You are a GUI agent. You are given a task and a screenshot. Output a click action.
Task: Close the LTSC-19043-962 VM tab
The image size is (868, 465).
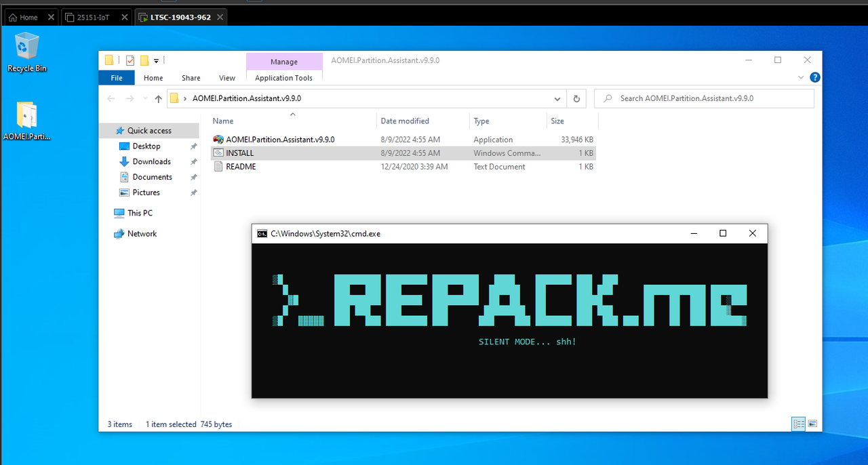(220, 18)
